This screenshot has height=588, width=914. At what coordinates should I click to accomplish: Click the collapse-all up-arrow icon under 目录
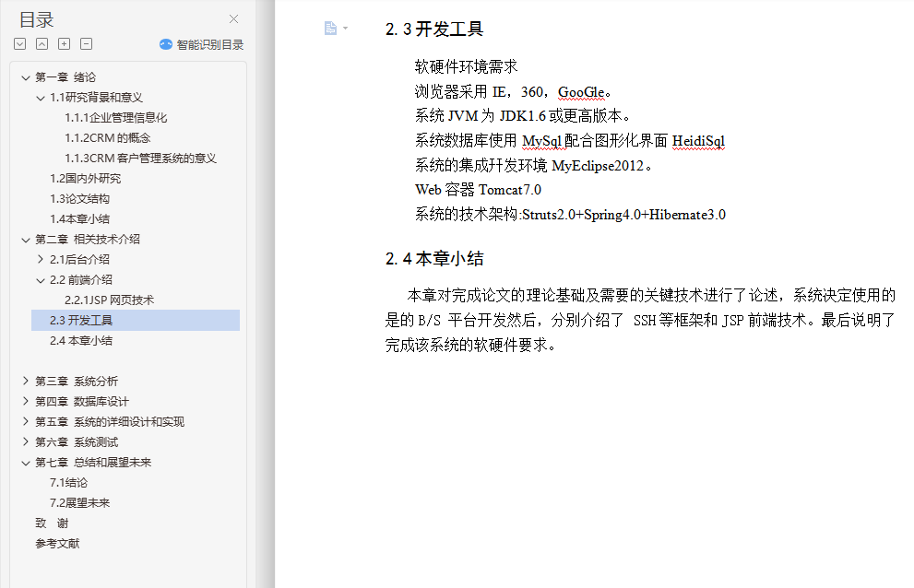42,43
